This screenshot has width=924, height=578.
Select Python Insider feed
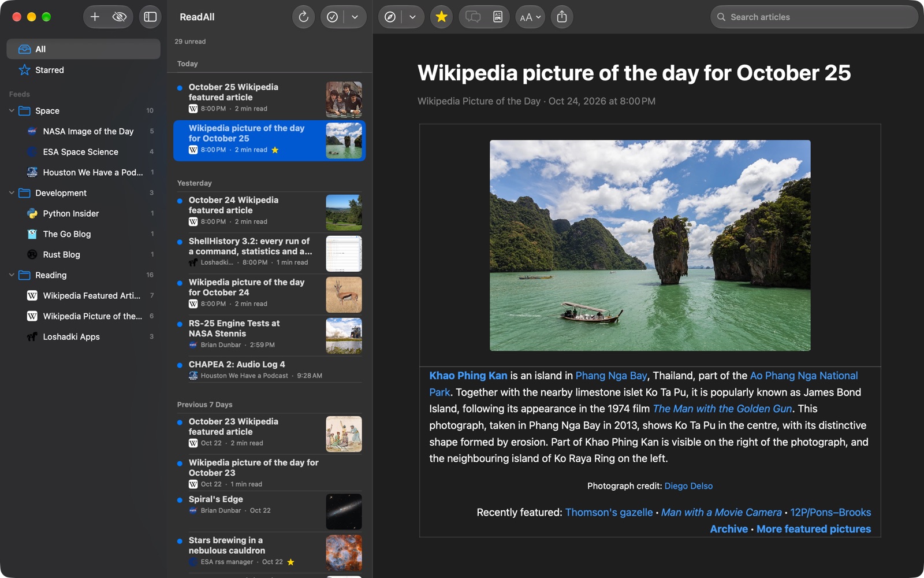(84, 213)
